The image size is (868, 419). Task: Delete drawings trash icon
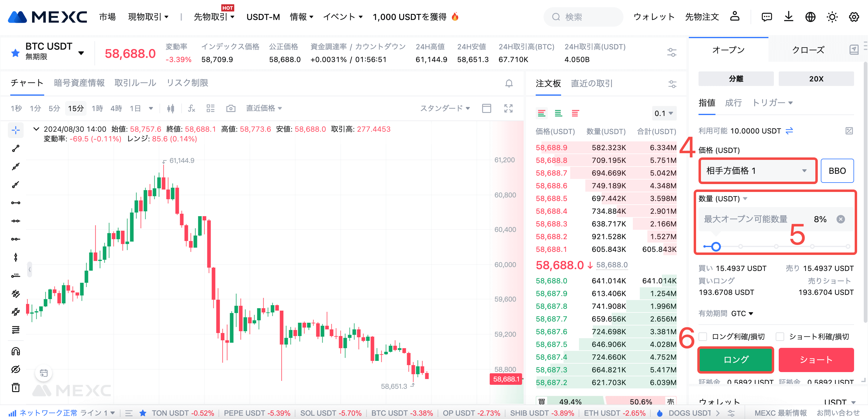coord(15,388)
